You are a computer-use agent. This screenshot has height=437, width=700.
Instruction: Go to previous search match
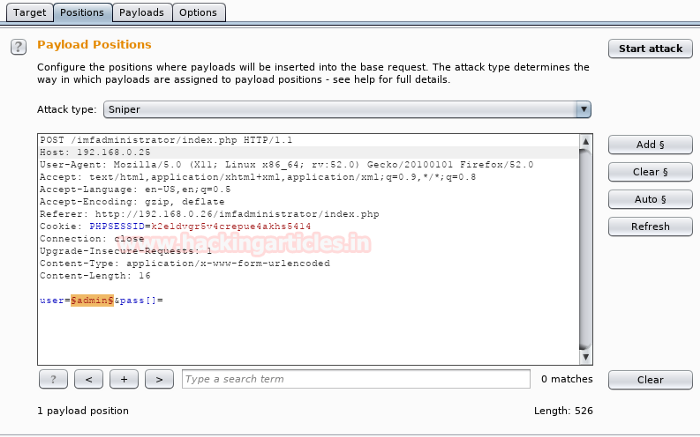[x=89, y=379]
